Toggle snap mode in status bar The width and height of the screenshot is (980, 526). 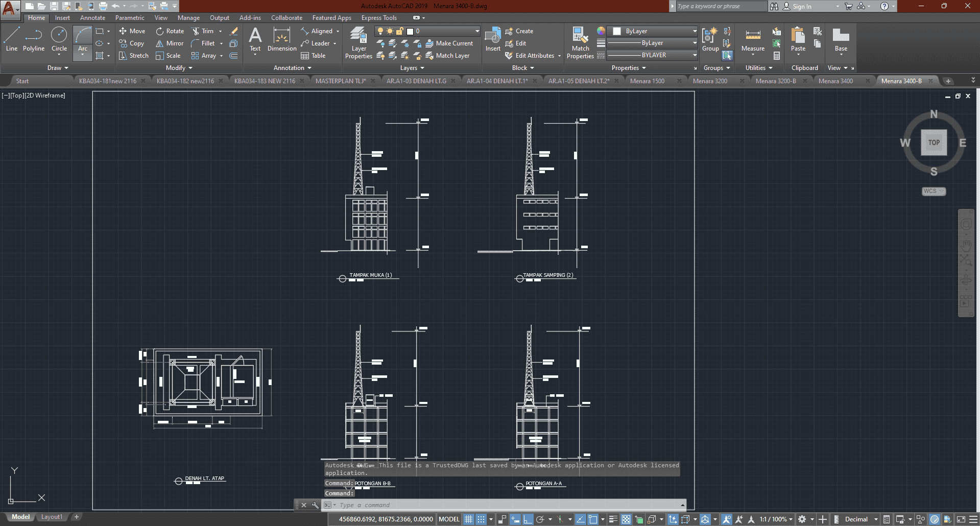pos(481,519)
